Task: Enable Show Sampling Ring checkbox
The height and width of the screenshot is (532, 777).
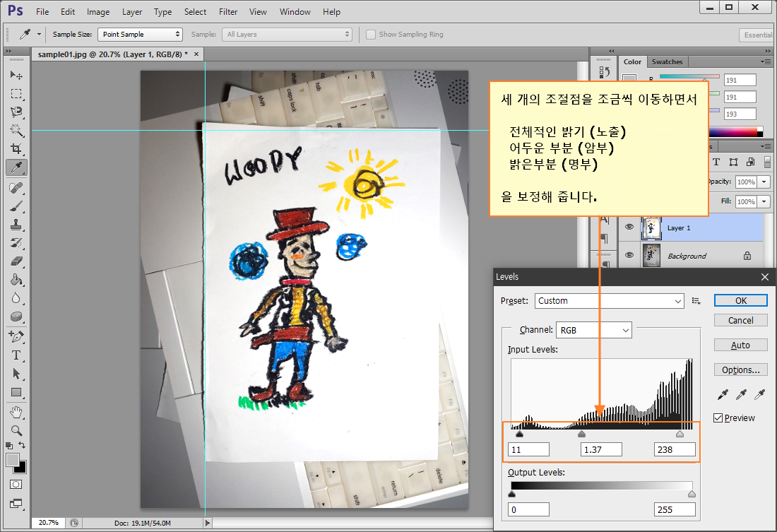Action: (x=371, y=34)
